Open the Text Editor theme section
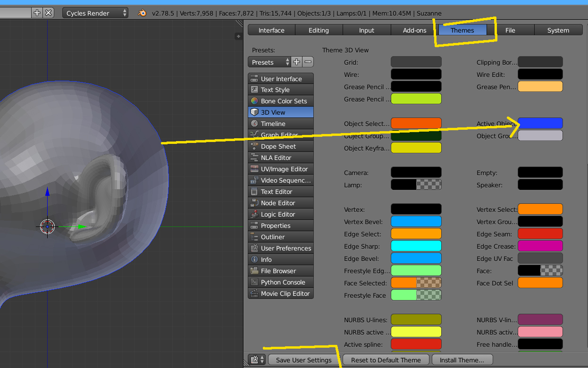Viewport: 588px width, 368px height. (280, 192)
